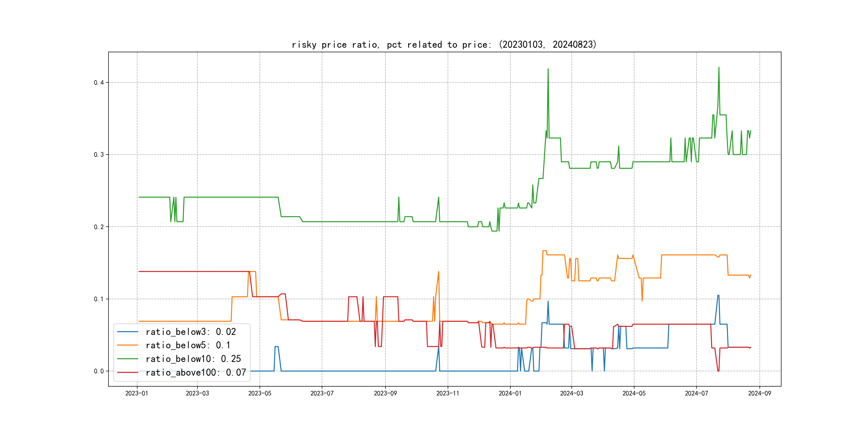Click the ratio_below10 legend label
The image size is (868, 434).
click(193, 359)
